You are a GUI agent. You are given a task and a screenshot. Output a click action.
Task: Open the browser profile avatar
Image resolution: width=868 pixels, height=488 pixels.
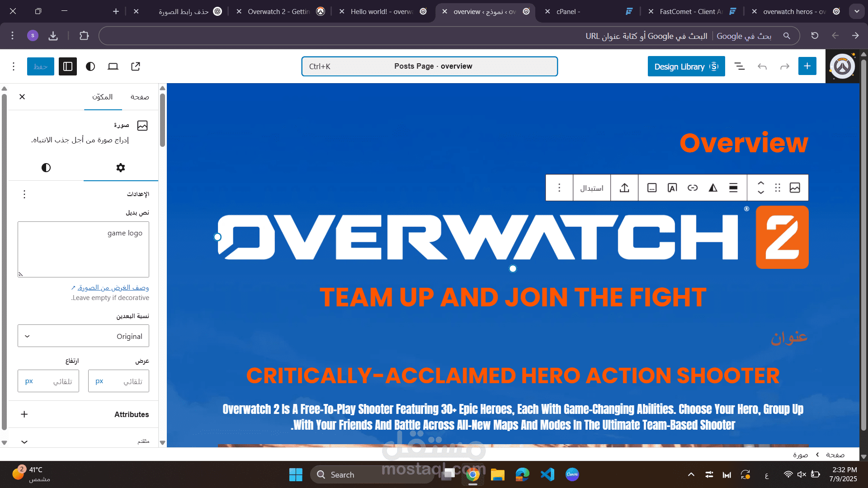(x=33, y=35)
